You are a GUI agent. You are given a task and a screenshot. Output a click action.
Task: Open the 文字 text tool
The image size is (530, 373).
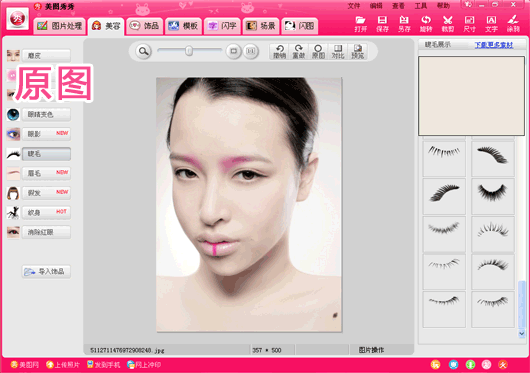491,24
